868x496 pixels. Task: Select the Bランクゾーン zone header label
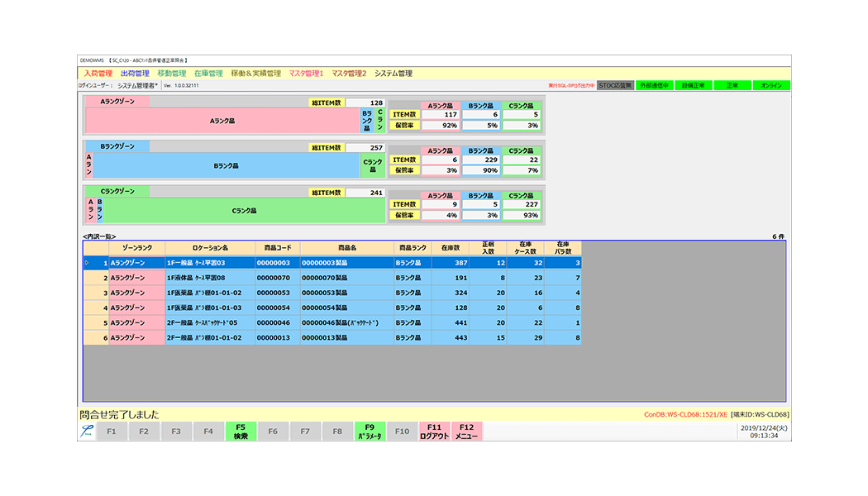point(117,146)
